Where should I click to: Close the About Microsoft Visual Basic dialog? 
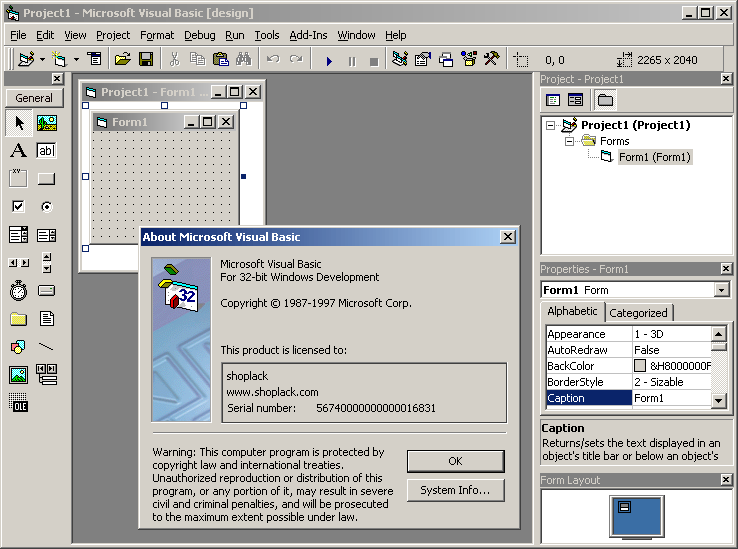point(507,237)
